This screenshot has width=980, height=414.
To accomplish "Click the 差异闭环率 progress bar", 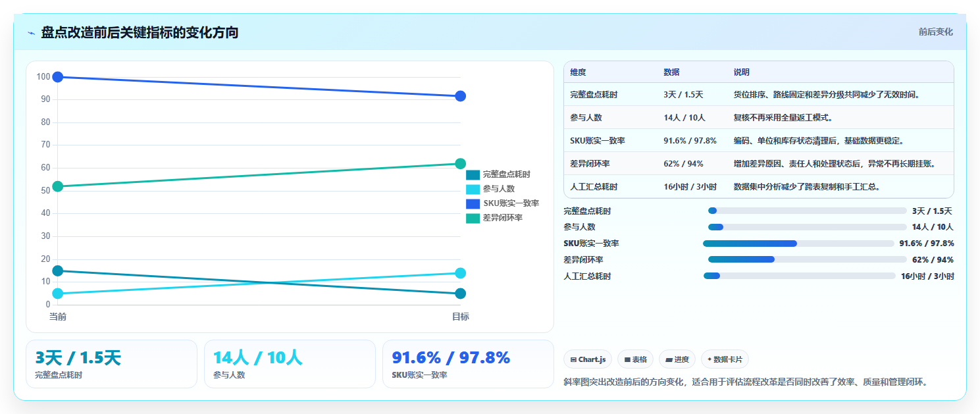I will point(808,259).
